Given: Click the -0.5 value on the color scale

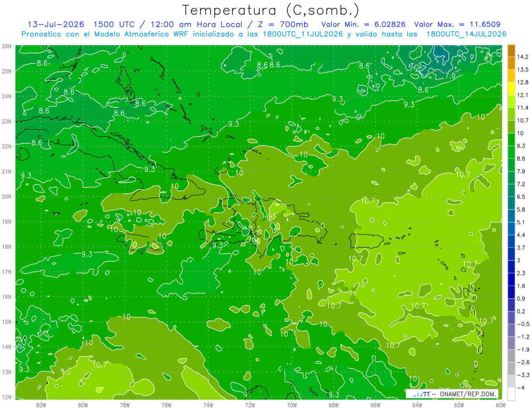Looking at the screenshot, I should click(x=523, y=324).
